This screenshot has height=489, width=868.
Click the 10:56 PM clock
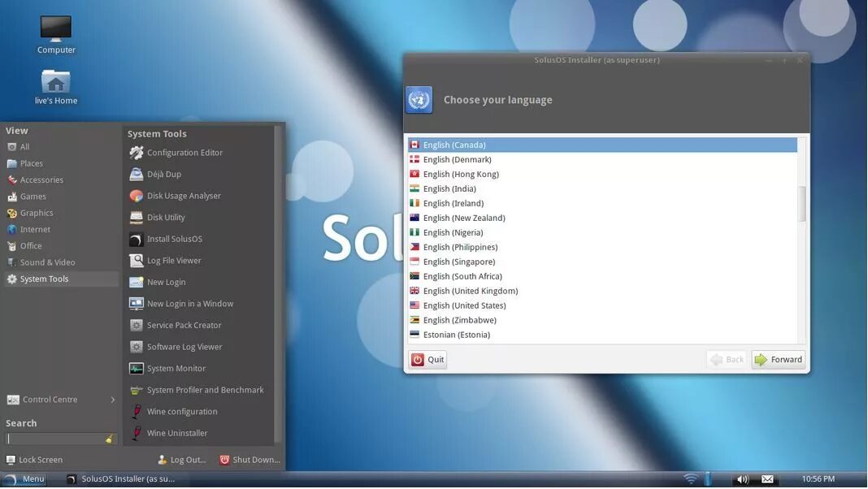coord(818,479)
